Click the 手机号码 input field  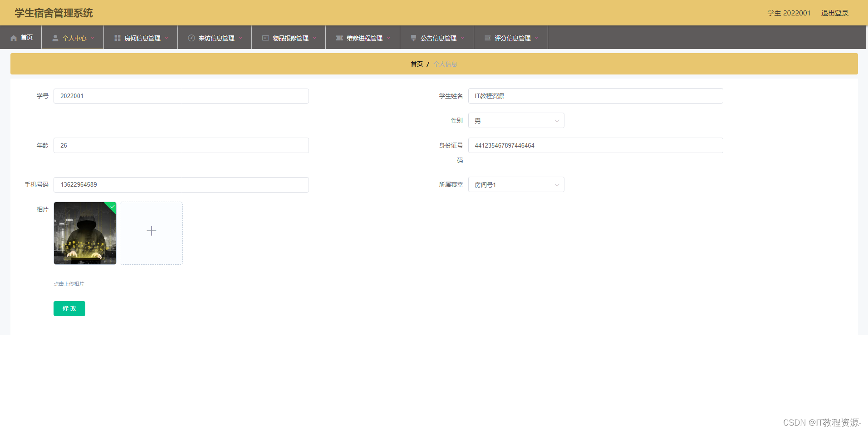[x=181, y=185]
